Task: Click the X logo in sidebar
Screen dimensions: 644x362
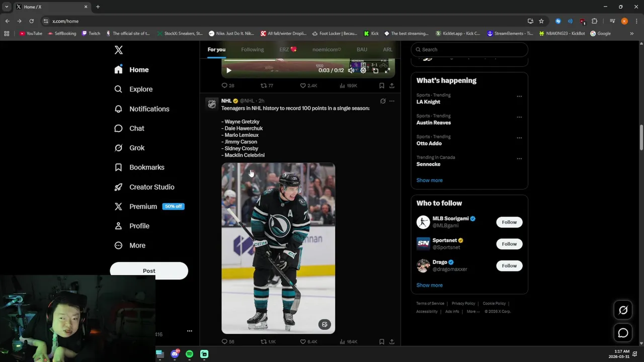Action: pos(119,50)
